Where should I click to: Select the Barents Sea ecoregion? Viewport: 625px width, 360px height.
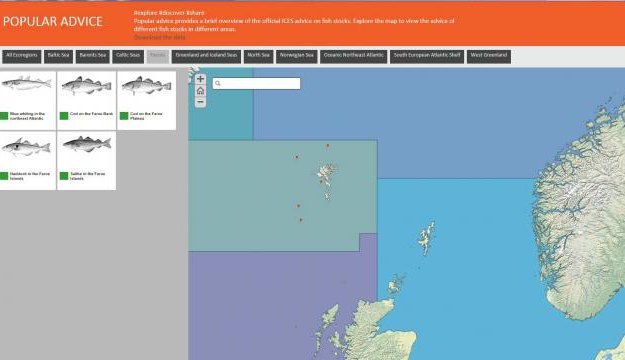(93, 56)
